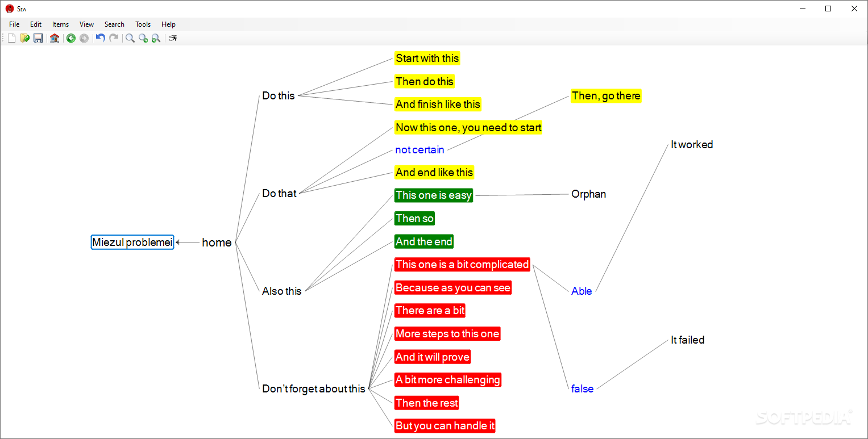Open the Items menu

tap(60, 24)
